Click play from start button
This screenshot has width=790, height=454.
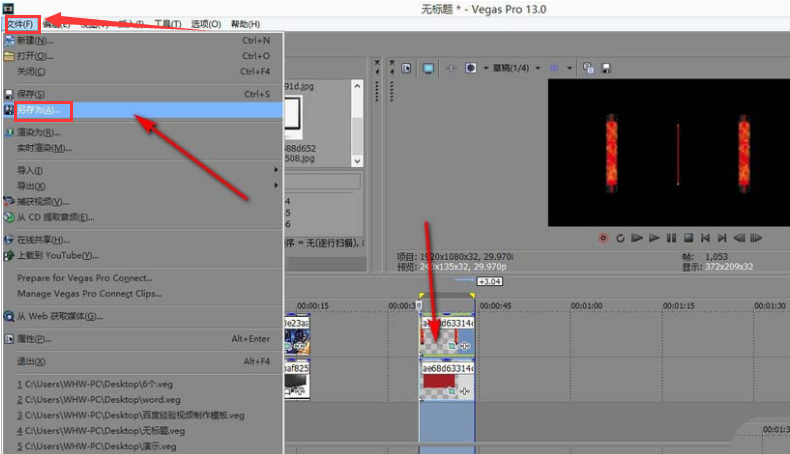point(638,238)
